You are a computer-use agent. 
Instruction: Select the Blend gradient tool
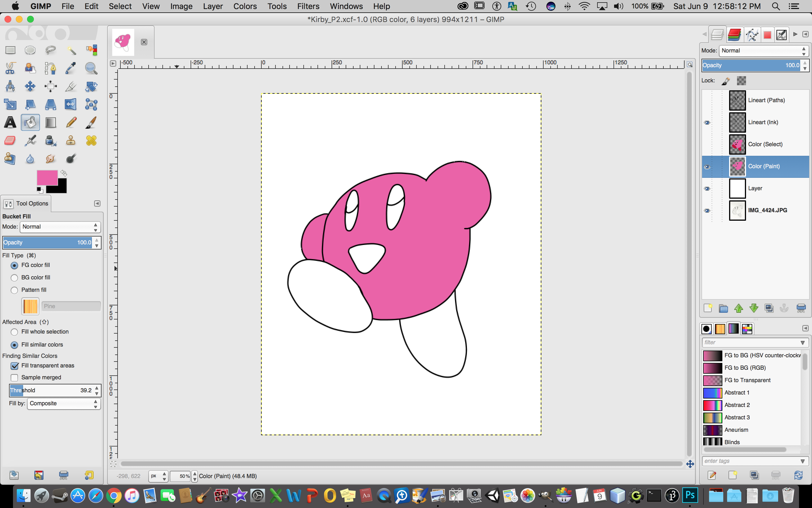point(50,122)
